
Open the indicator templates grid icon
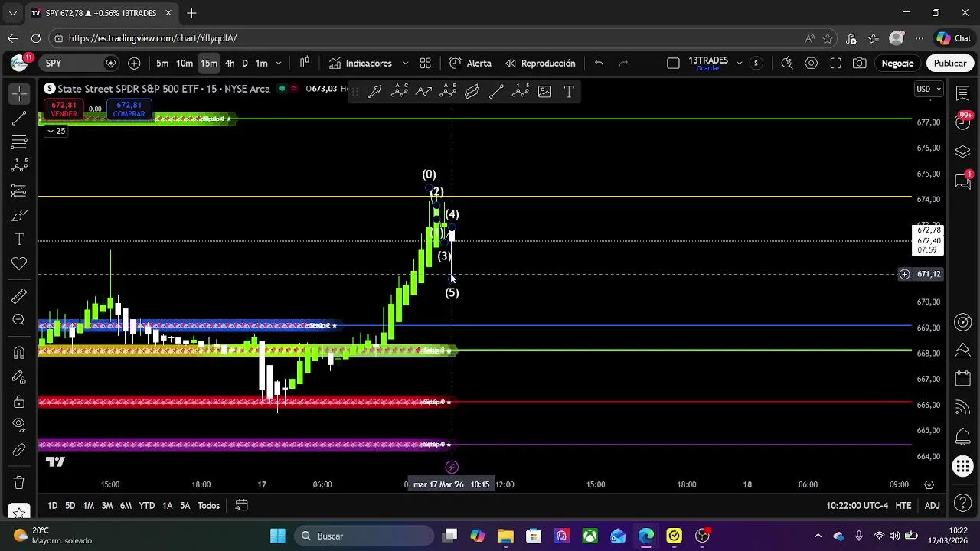pos(425,64)
